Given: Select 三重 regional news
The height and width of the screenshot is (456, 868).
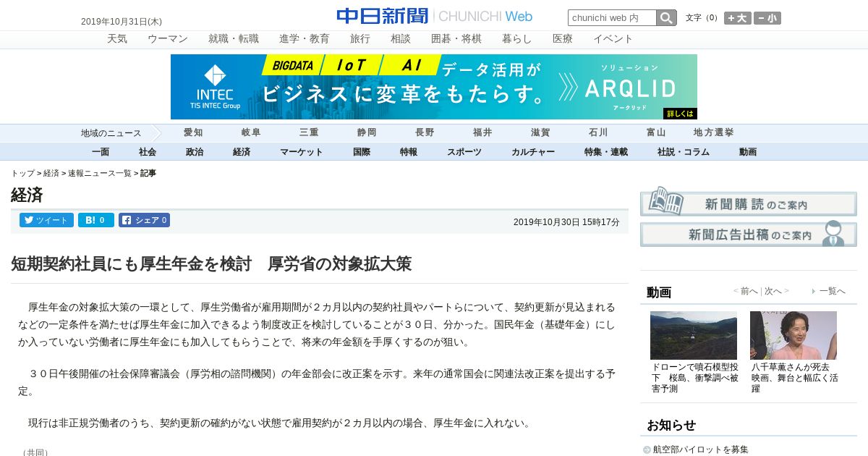Looking at the screenshot, I should tap(309, 132).
